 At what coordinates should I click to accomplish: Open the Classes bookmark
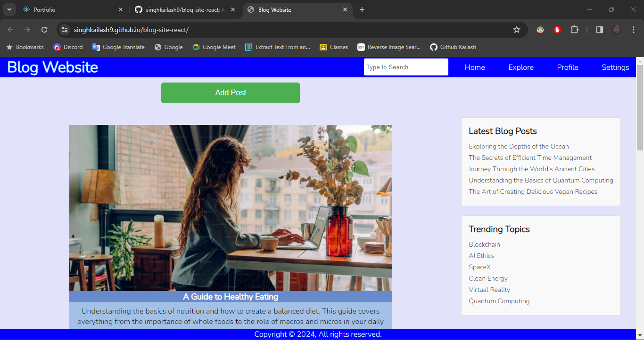click(334, 47)
